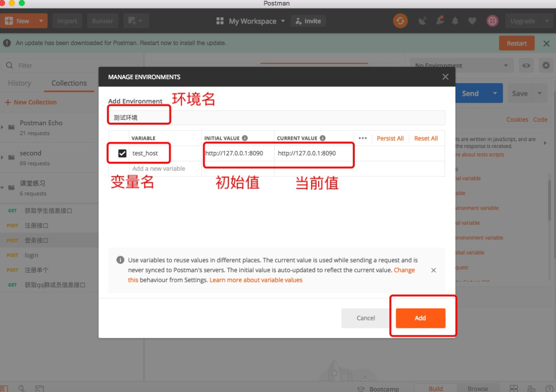
Task: Open the Send button dropdown arrow
Action: pos(495,93)
